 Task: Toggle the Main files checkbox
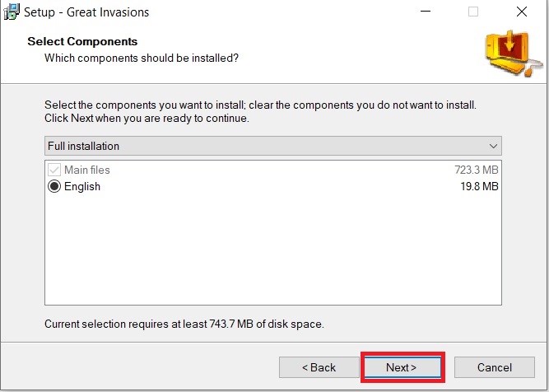pyautogui.click(x=54, y=170)
